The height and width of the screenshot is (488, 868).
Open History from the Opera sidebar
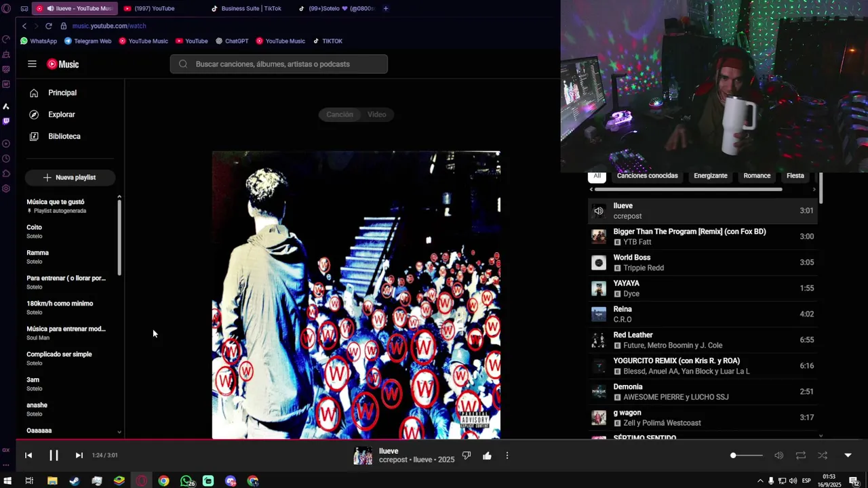tap(6, 159)
